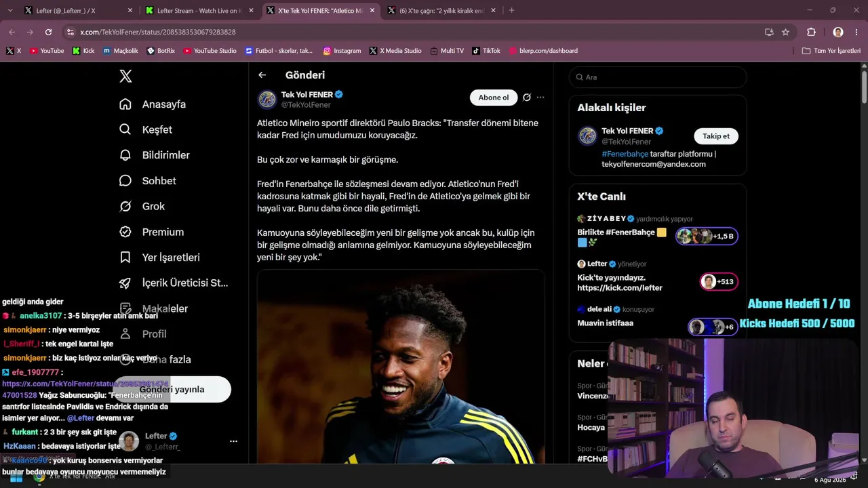Click the Muavin istifaaa space title
The image size is (868, 488).
(x=606, y=323)
